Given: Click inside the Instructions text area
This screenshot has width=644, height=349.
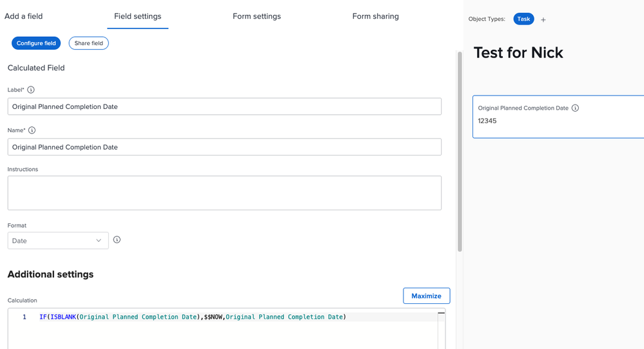Looking at the screenshot, I should coord(224,193).
